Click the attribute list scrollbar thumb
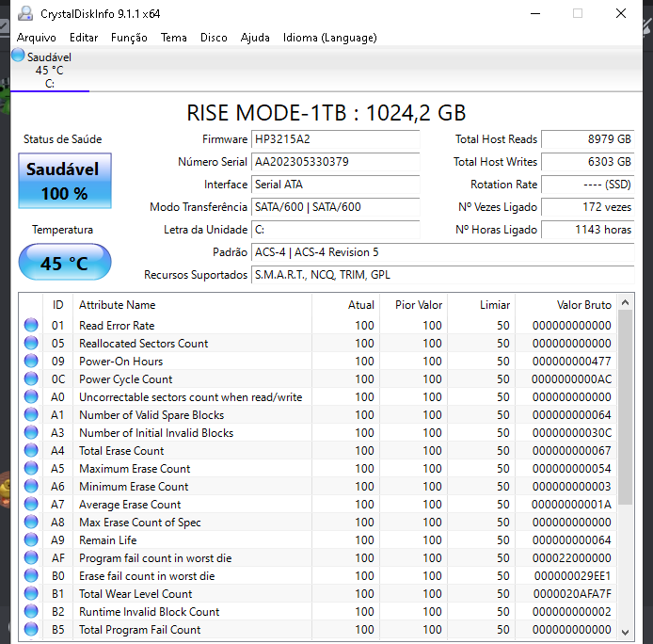The width and height of the screenshot is (653, 644). point(625,408)
